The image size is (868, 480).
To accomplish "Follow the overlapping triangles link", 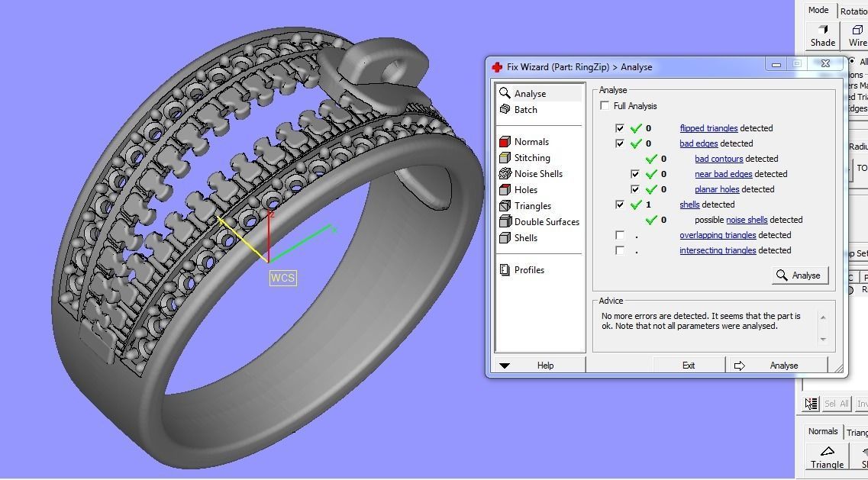I will pos(718,235).
